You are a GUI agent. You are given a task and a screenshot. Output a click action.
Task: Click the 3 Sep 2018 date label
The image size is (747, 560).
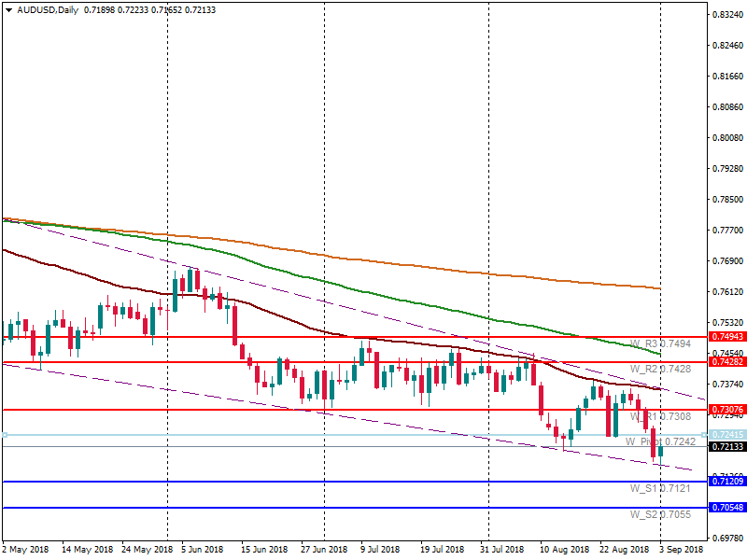pyautogui.click(x=681, y=551)
